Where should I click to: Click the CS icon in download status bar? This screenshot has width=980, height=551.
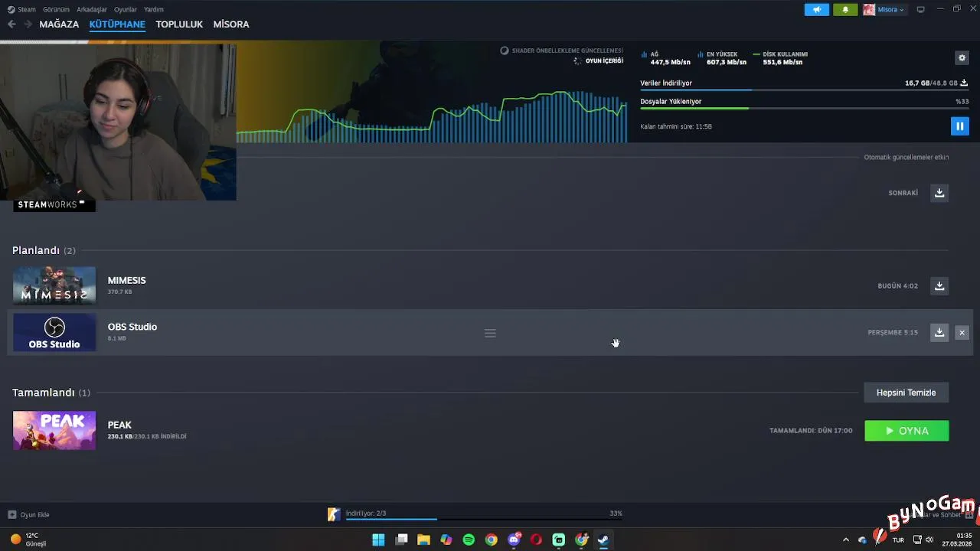pyautogui.click(x=334, y=514)
